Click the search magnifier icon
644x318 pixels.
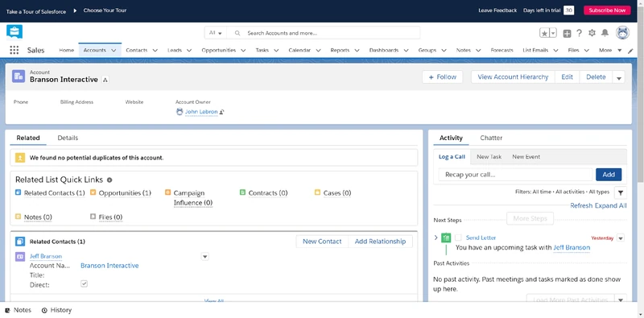click(x=237, y=33)
